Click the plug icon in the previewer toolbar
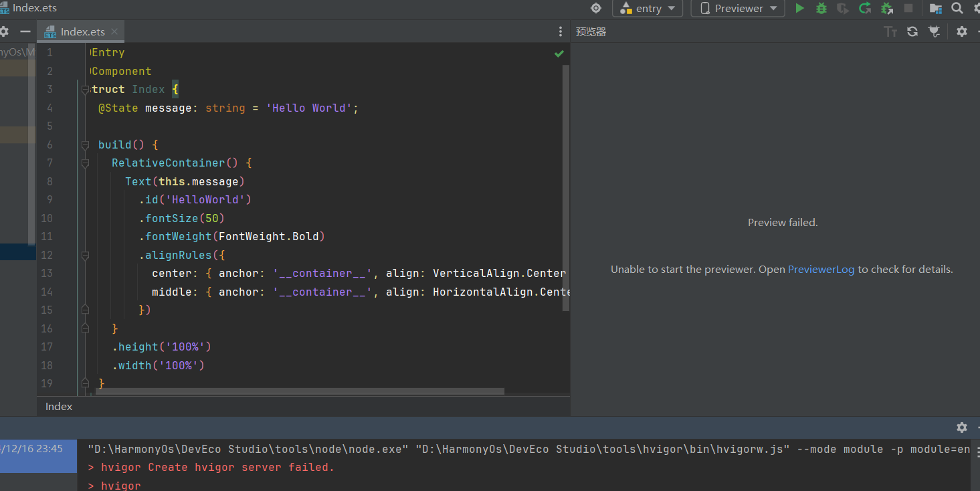The height and width of the screenshot is (491, 980). tap(935, 31)
